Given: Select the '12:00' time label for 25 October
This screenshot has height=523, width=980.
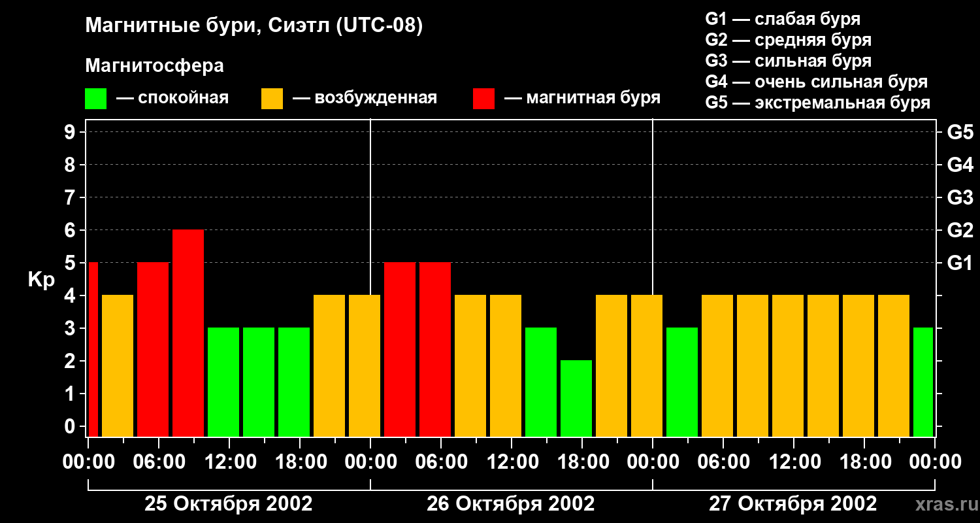Looking at the screenshot, I should click(x=229, y=462).
